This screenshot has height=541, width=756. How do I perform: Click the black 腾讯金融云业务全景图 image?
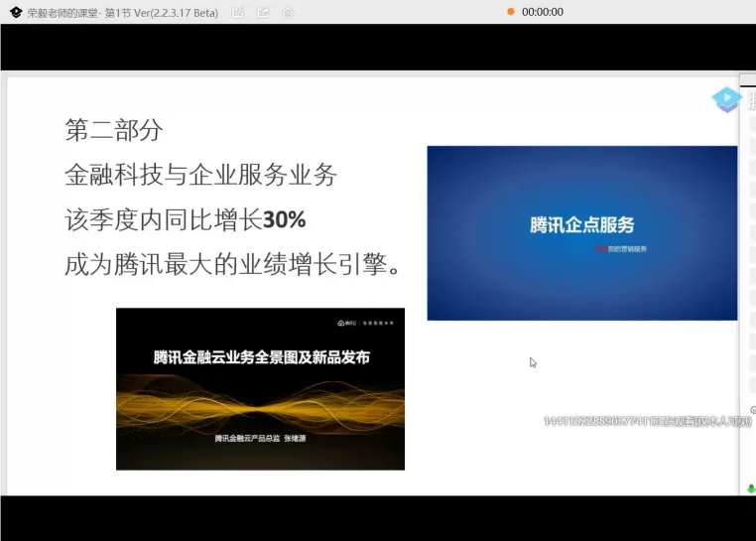260,389
